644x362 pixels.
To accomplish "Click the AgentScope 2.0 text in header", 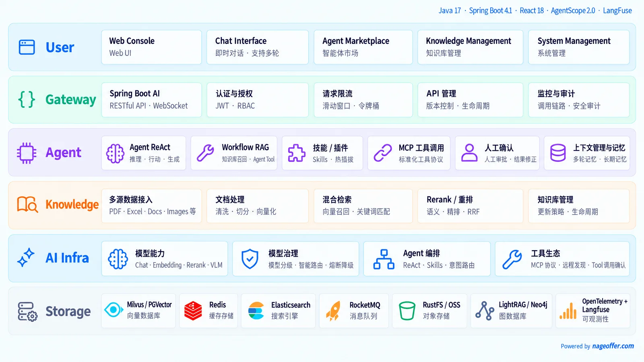I will pyautogui.click(x=573, y=10).
